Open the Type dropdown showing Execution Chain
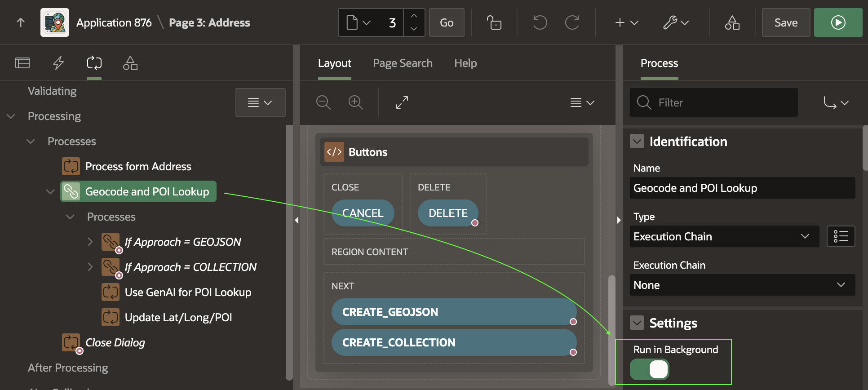868x390 pixels. click(x=724, y=236)
